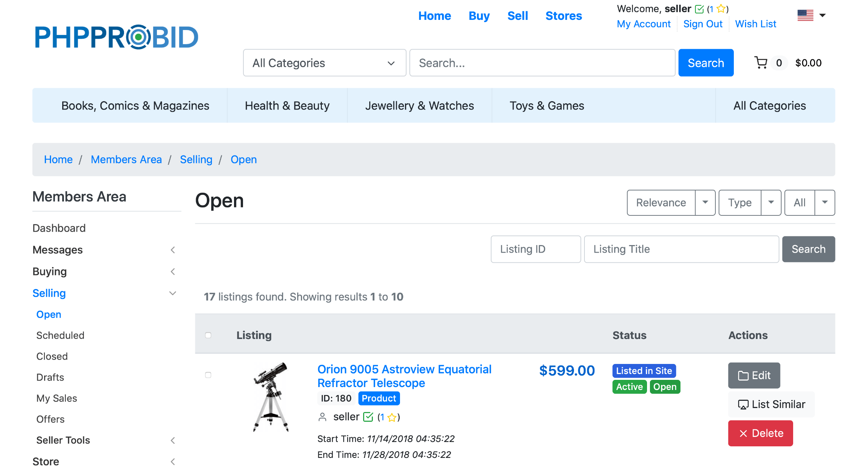Click the telescope listing thumbnail
Screen dimensions: 868x472
(x=271, y=397)
